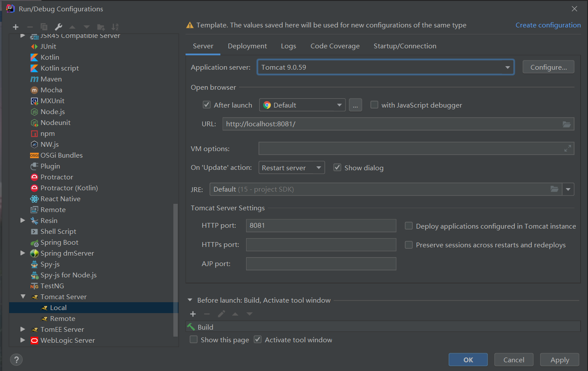Click the Add New Configuration plus icon
Image resolution: width=588 pixels, height=371 pixels.
(x=16, y=27)
